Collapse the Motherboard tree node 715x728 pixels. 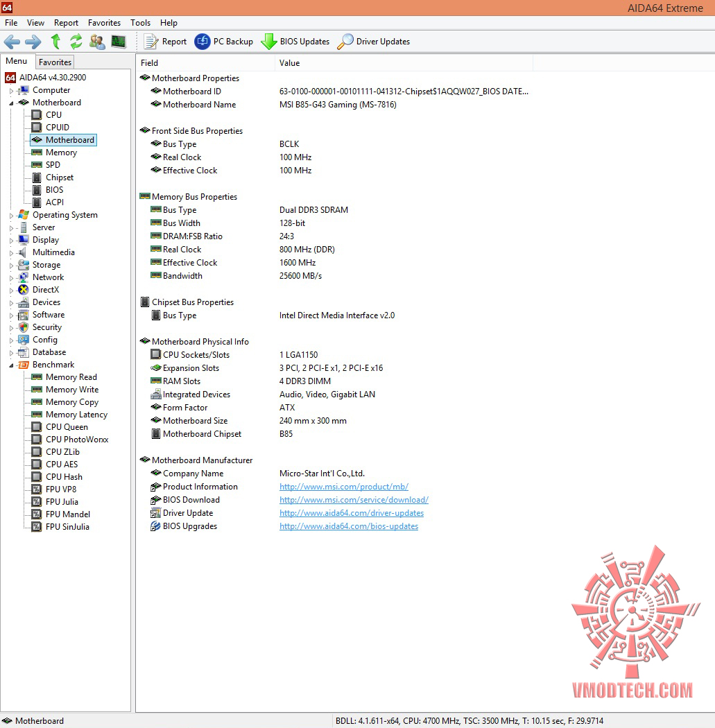click(12, 103)
